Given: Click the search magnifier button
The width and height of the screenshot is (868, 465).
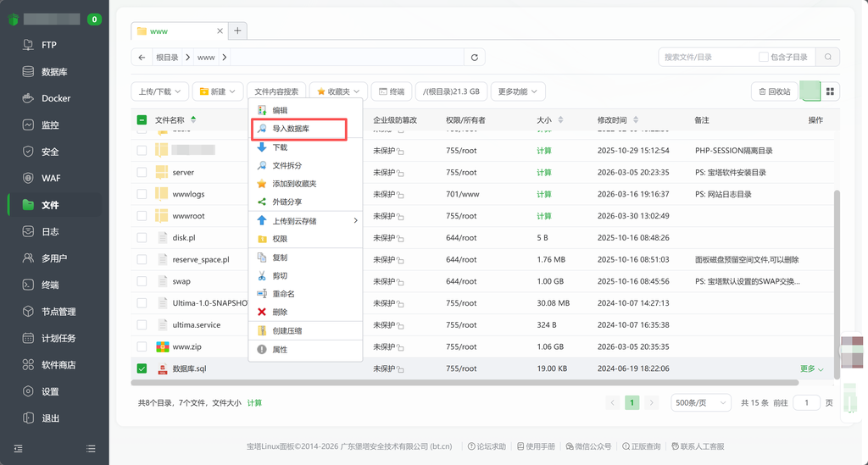Looking at the screenshot, I should tap(827, 57).
